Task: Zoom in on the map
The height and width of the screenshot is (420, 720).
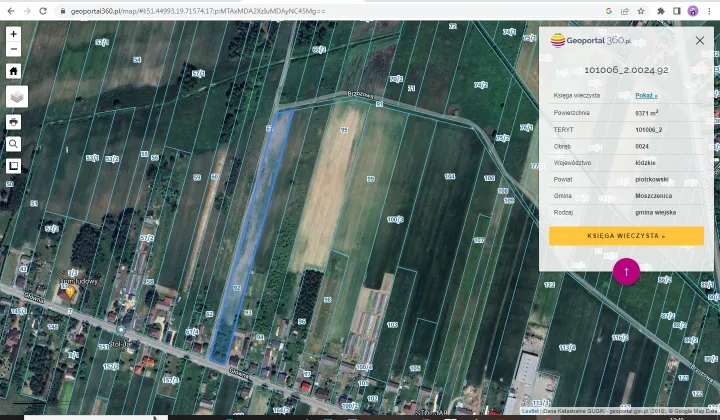Action: (13, 34)
